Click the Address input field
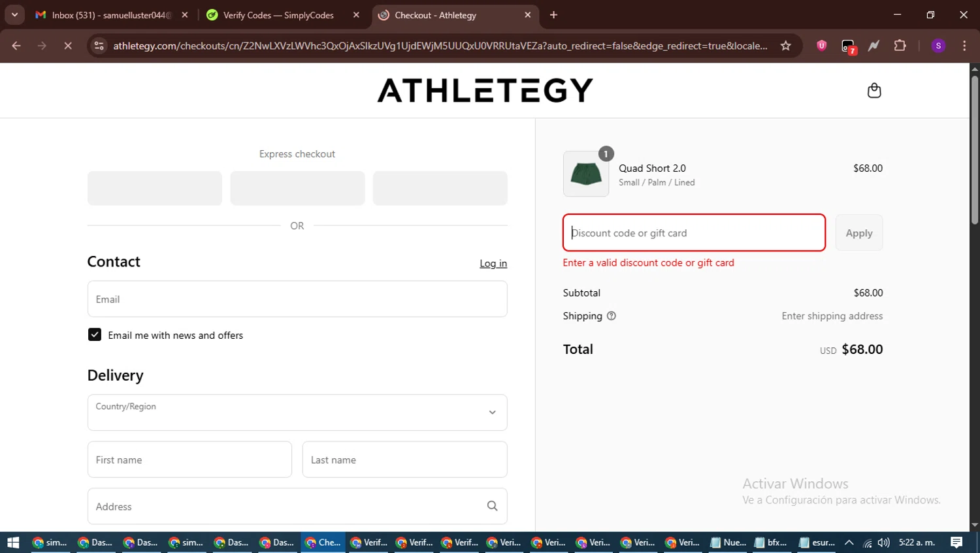 coord(297,507)
